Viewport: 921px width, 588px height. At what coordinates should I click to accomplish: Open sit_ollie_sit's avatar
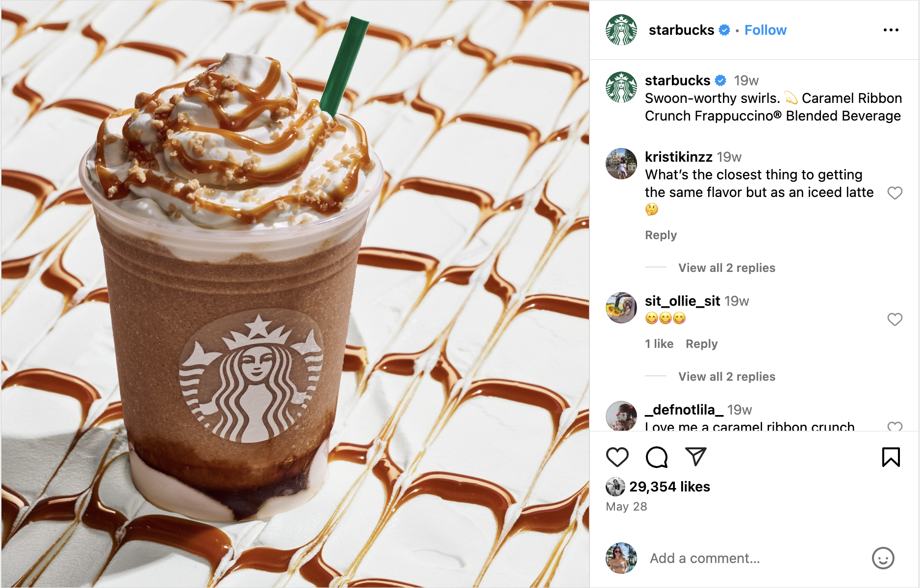[621, 308]
